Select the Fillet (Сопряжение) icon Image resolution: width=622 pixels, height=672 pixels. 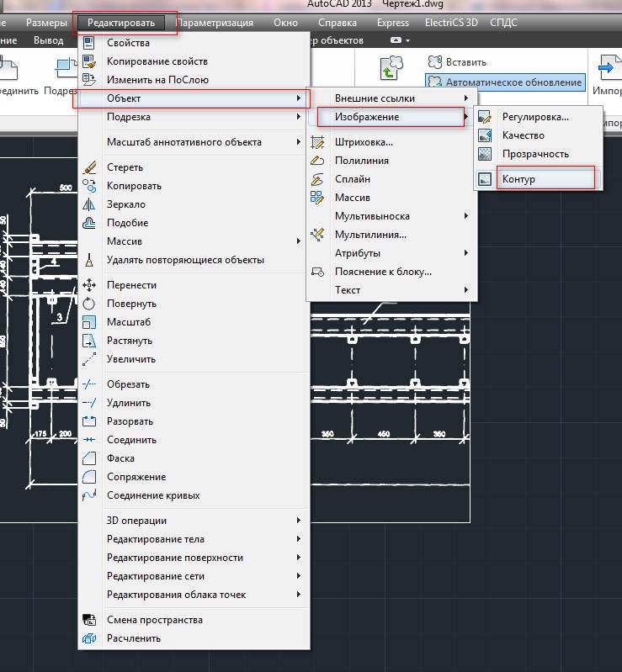pyautogui.click(x=90, y=477)
